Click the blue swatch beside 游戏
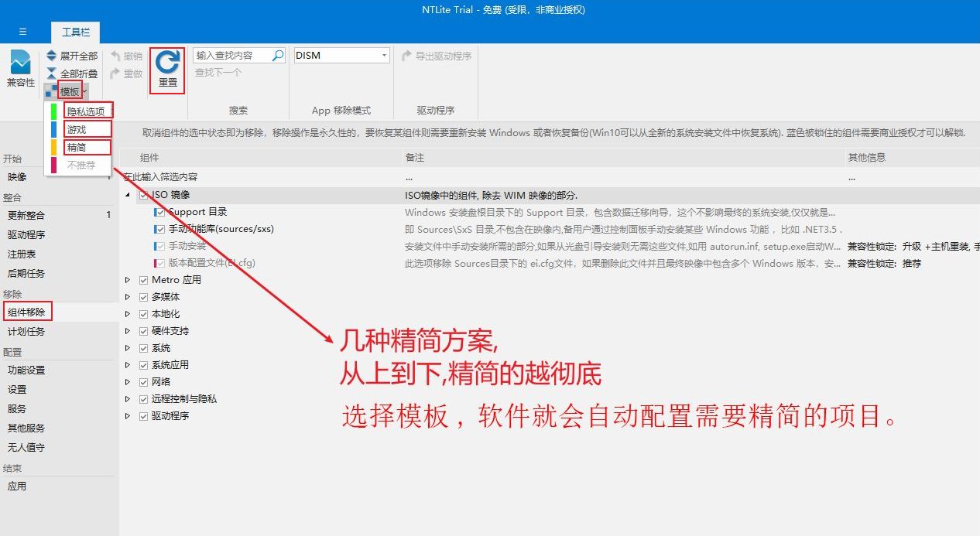Image resolution: width=980 pixels, height=536 pixels. pyautogui.click(x=54, y=129)
